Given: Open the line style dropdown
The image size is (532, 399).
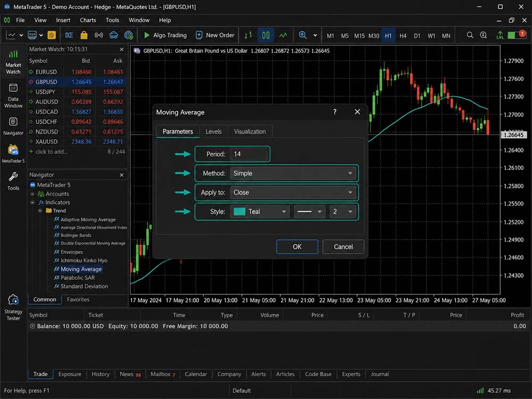Looking at the screenshot, I should pos(310,212).
